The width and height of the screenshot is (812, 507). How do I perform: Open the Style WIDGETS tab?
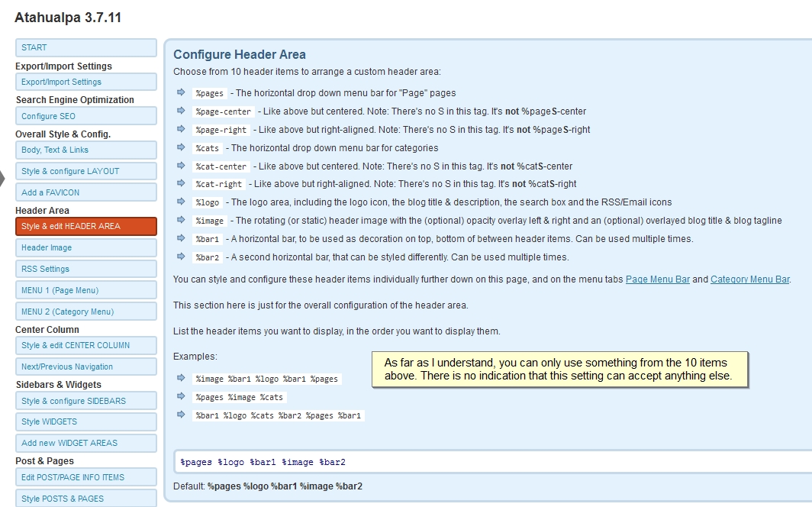coord(86,421)
